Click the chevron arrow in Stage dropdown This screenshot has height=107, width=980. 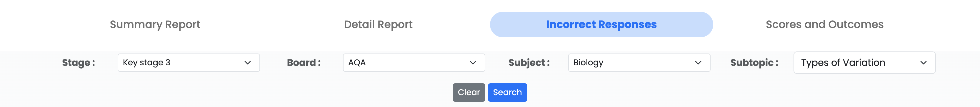point(248,63)
